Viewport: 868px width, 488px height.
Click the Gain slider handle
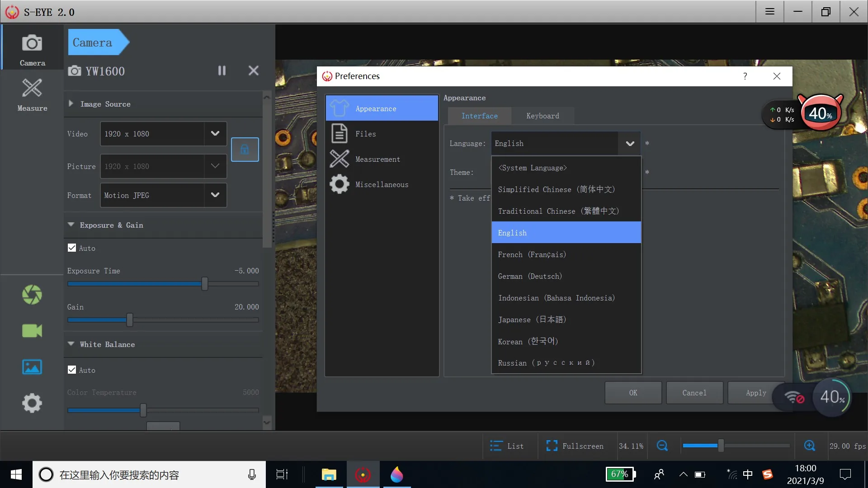coord(130,320)
